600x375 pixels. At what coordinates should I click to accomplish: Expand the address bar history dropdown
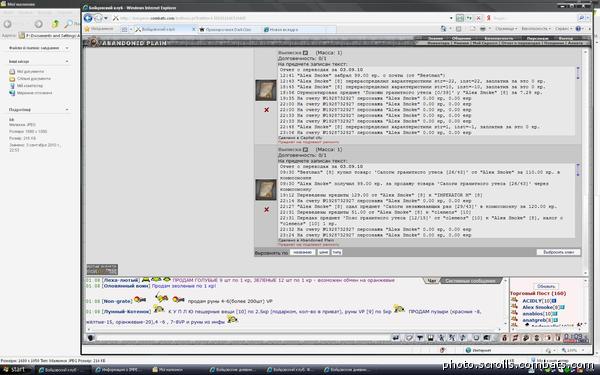click(451, 18)
